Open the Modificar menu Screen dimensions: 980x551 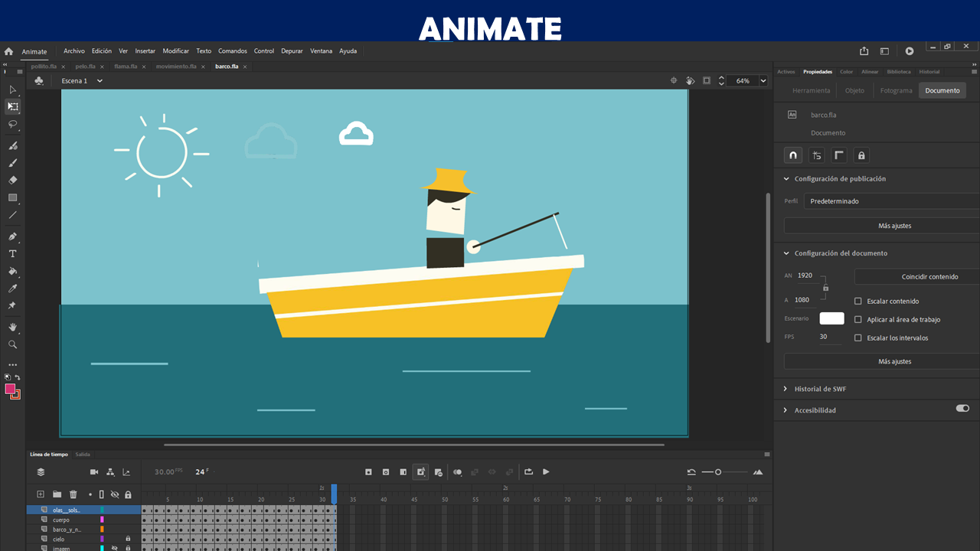[175, 51]
